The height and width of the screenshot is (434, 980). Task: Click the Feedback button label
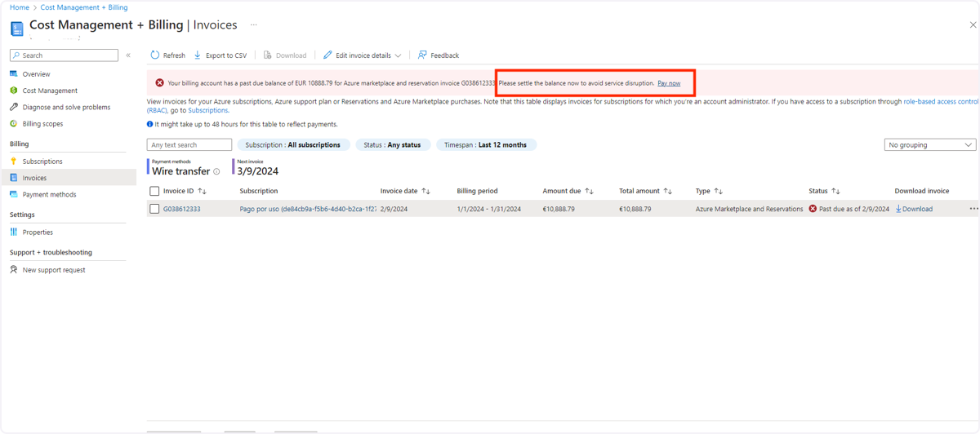444,55
